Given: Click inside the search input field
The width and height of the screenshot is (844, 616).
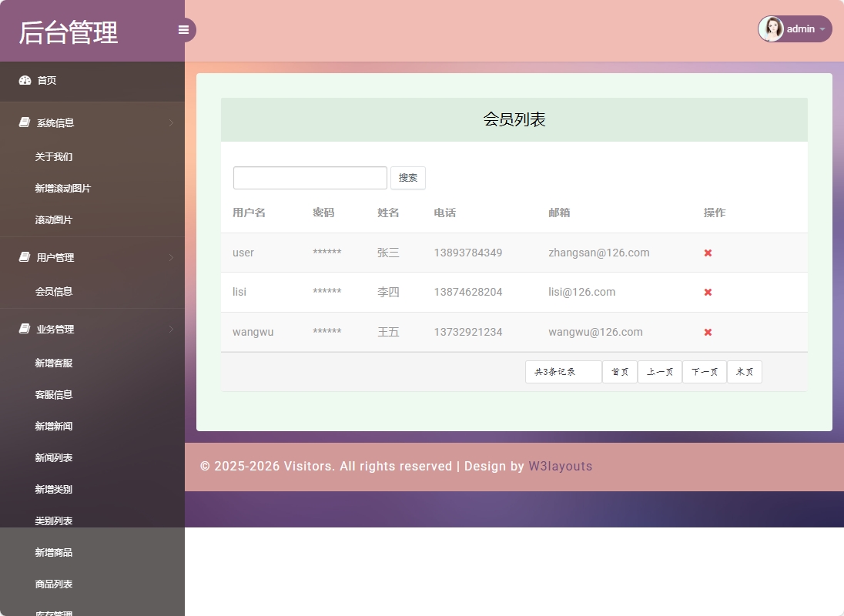Looking at the screenshot, I should click(310, 178).
